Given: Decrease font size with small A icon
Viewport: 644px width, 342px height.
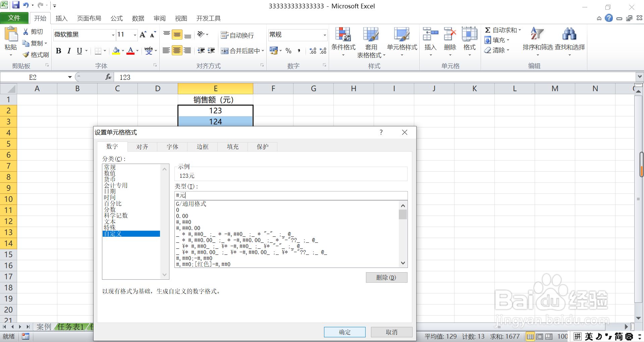Looking at the screenshot, I should click(x=153, y=35).
